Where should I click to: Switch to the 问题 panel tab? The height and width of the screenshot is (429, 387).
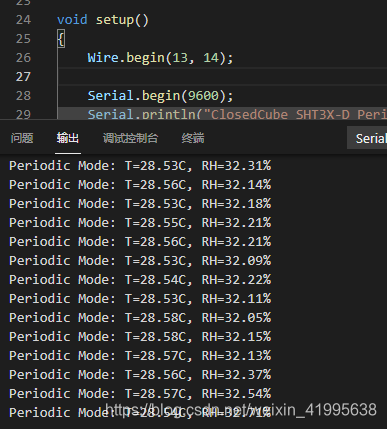click(x=22, y=138)
